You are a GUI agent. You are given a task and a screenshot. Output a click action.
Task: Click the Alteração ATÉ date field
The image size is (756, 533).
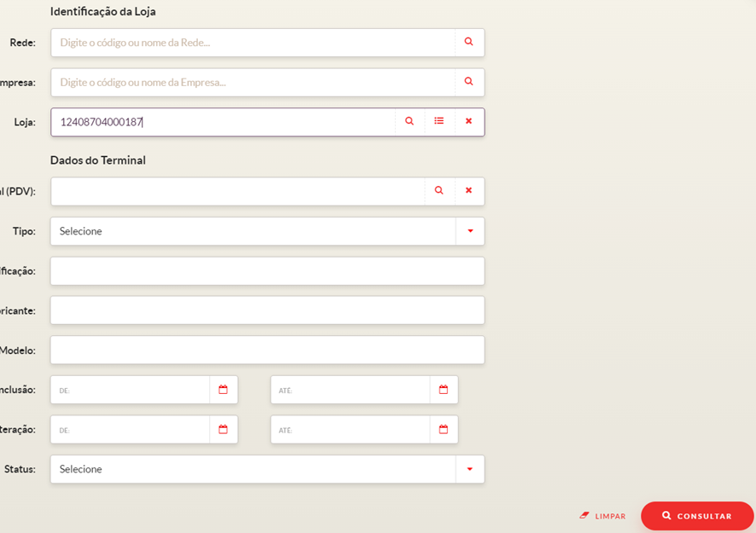351,430
